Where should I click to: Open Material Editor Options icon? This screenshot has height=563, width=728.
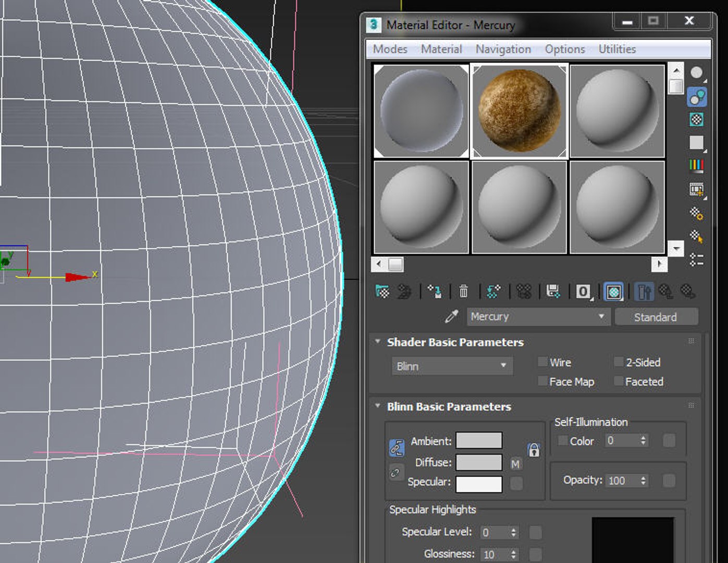697,213
